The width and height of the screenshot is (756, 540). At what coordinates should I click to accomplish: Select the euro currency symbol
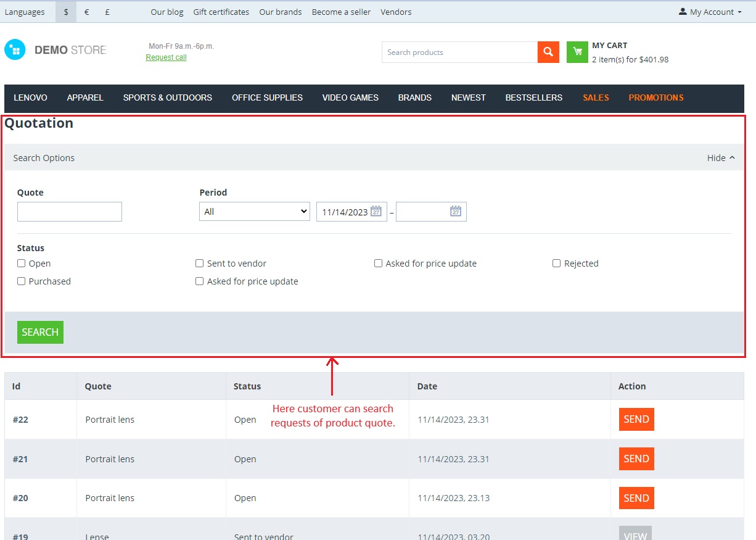click(86, 12)
